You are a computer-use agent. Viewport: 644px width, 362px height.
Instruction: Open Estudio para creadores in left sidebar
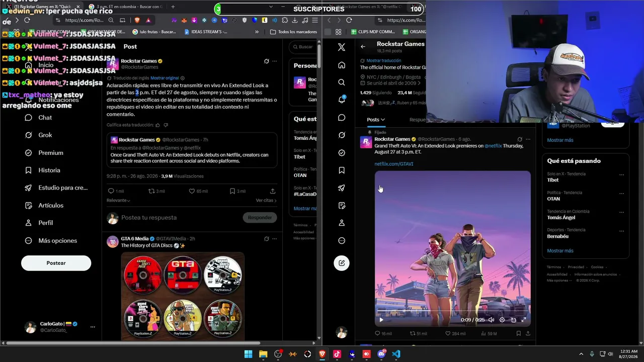click(x=56, y=188)
